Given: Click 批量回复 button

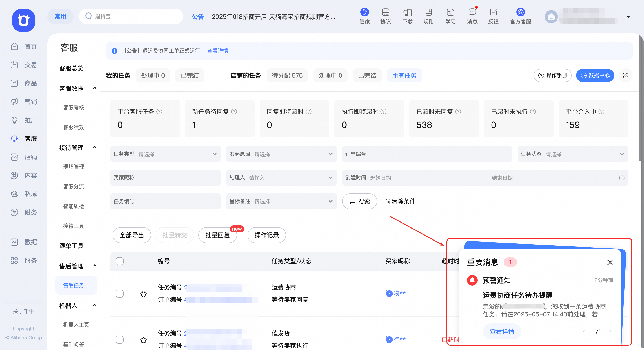Looking at the screenshot, I should pos(218,235).
